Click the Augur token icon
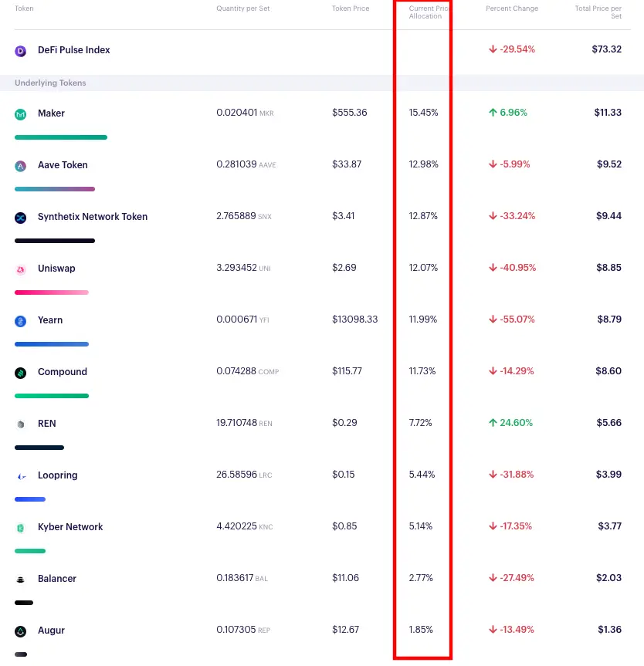 pyautogui.click(x=20, y=631)
